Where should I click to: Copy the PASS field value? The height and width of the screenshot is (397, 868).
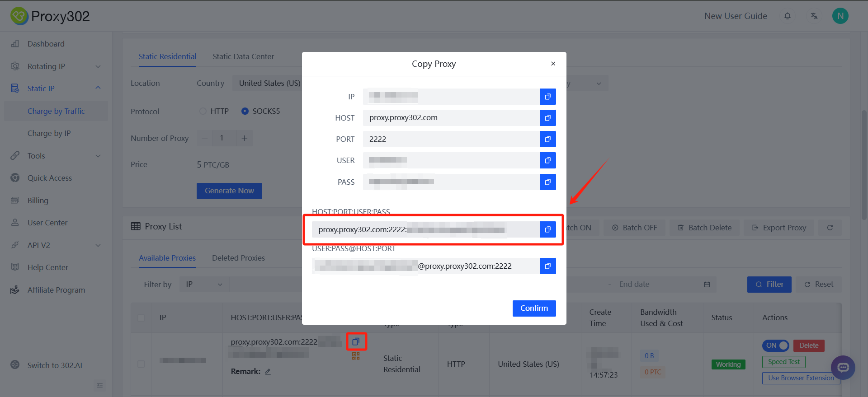(x=547, y=182)
